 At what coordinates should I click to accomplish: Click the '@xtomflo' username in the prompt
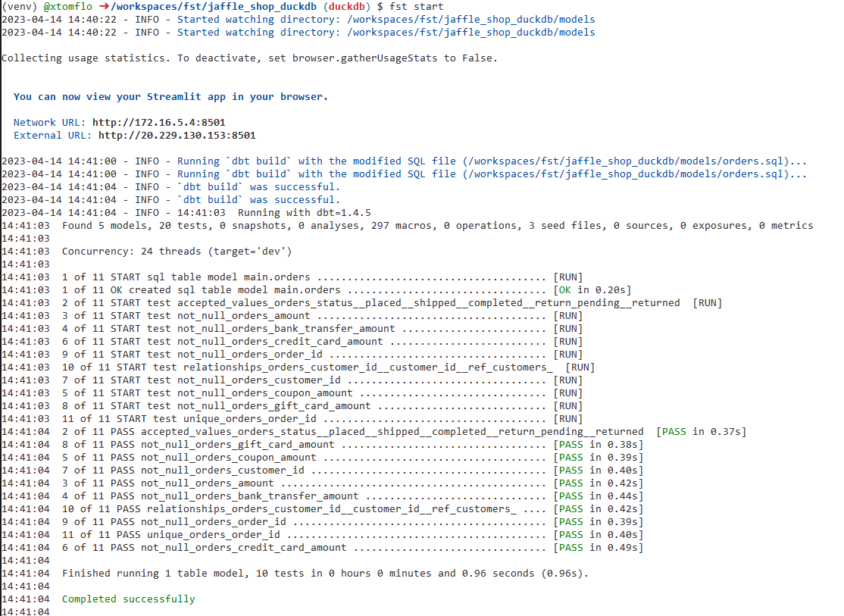click(x=68, y=7)
